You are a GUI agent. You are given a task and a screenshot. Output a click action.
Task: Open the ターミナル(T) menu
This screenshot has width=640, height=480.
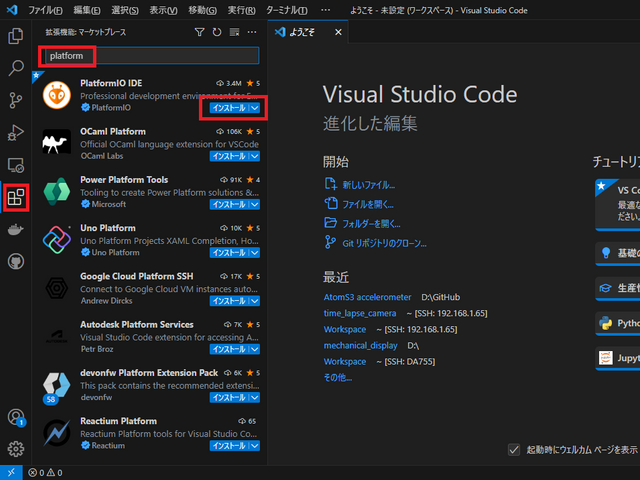pyautogui.click(x=287, y=10)
